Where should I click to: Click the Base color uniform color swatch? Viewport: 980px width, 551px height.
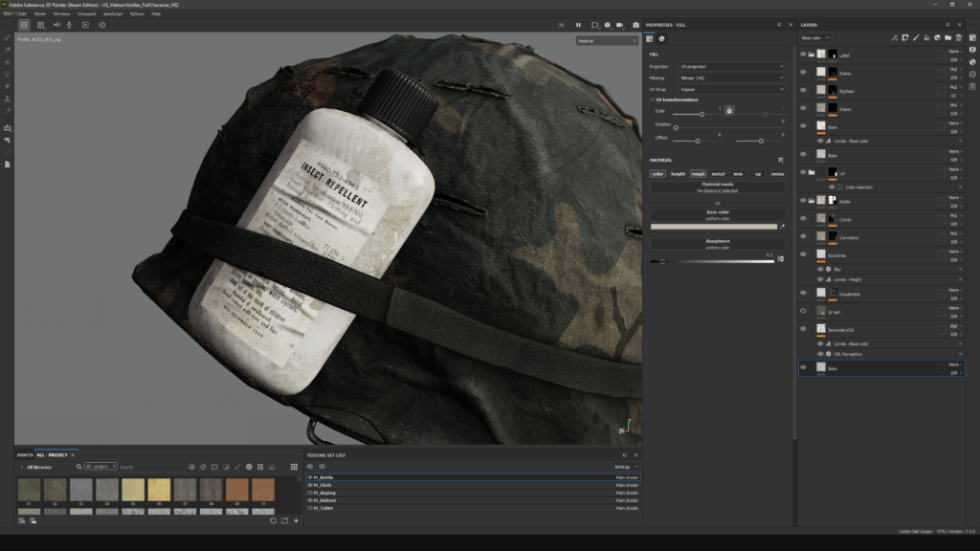713,227
